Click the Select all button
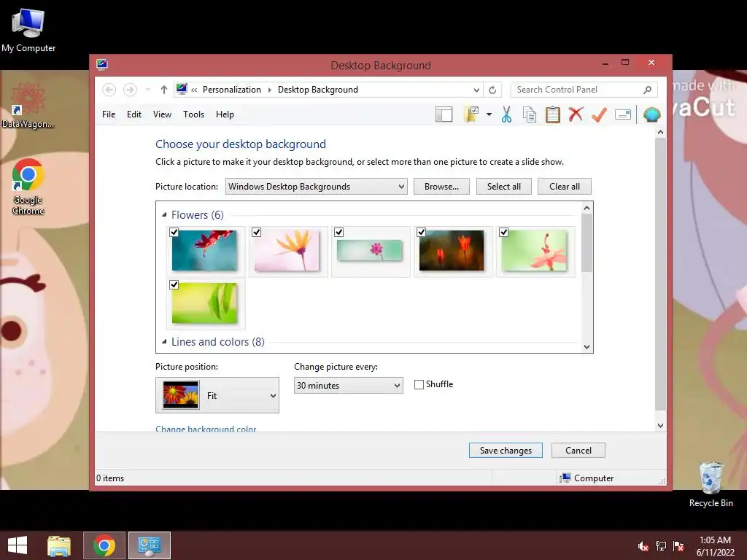The image size is (747, 560). coord(503,187)
